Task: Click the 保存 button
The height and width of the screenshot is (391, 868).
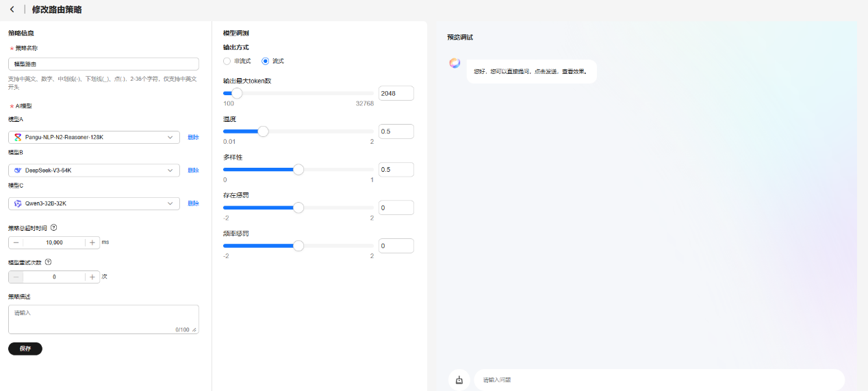Action: [25, 349]
